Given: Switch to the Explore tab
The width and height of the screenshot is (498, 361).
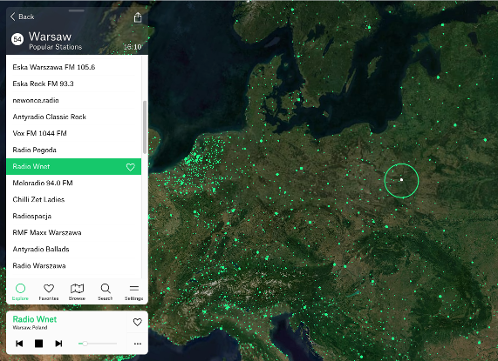Looking at the screenshot, I should (x=20, y=291).
